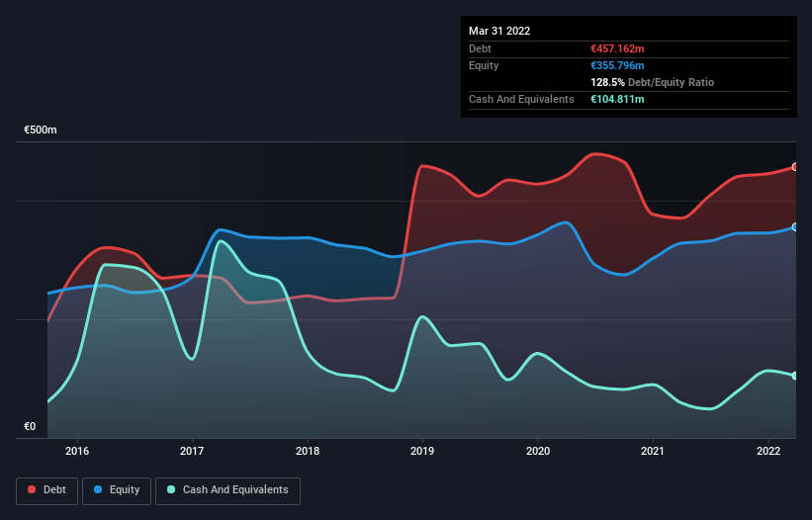The height and width of the screenshot is (520, 812).
Task: Toggle the Equity legend button
Action: tap(117, 490)
